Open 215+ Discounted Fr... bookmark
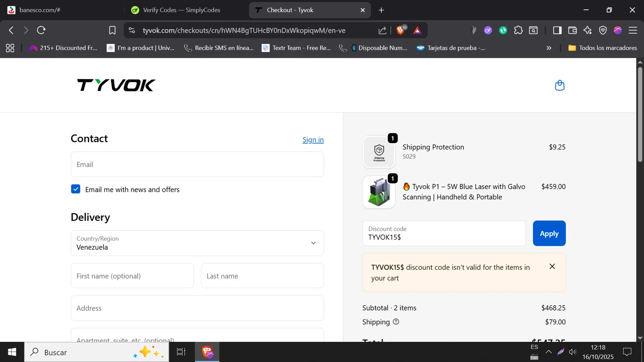 pyautogui.click(x=63, y=48)
